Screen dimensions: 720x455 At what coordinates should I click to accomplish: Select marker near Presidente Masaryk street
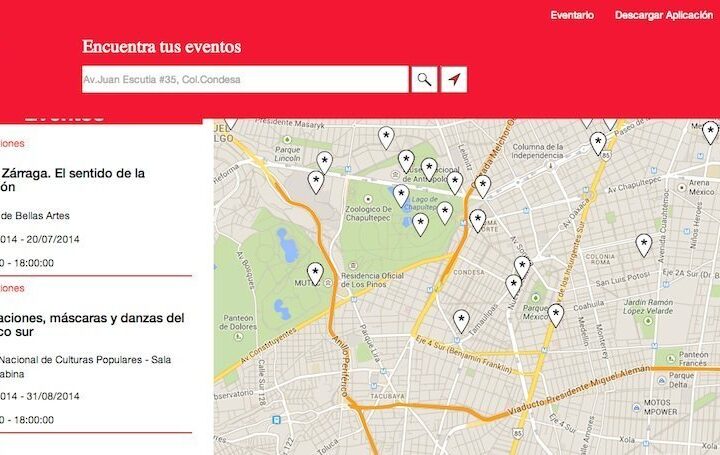(x=386, y=138)
